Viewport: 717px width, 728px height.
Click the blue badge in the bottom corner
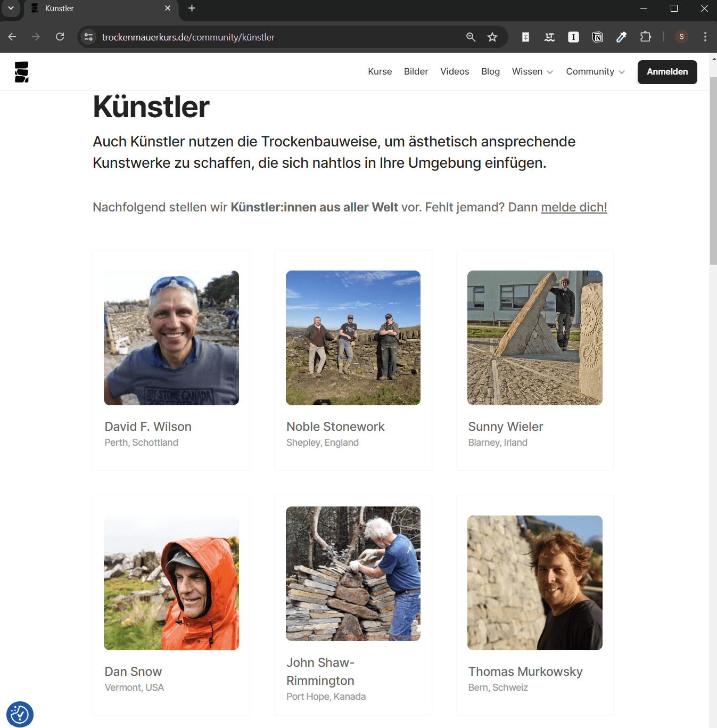click(20, 714)
